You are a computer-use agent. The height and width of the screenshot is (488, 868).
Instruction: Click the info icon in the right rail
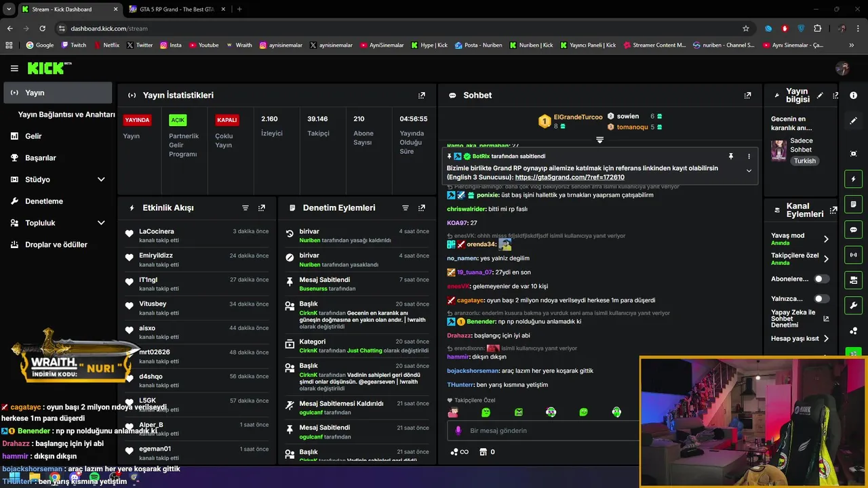(x=853, y=96)
